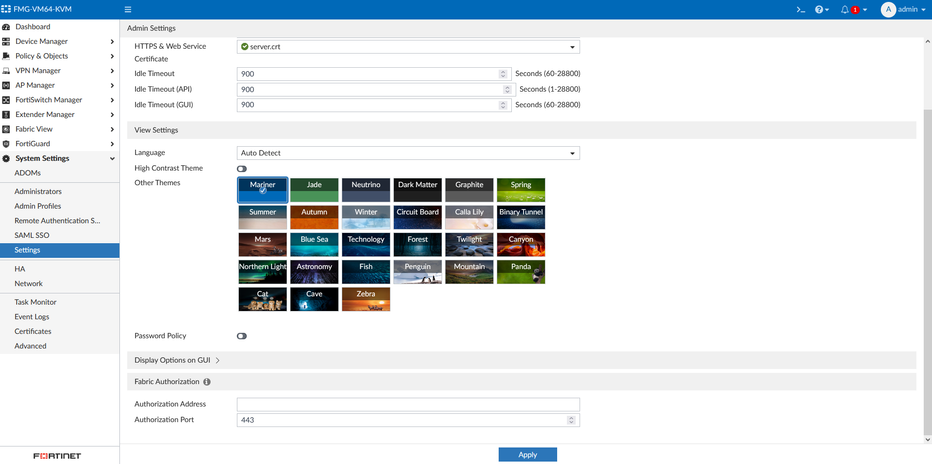Choose the Mars theme thumbnail

(x=263, y=245)
